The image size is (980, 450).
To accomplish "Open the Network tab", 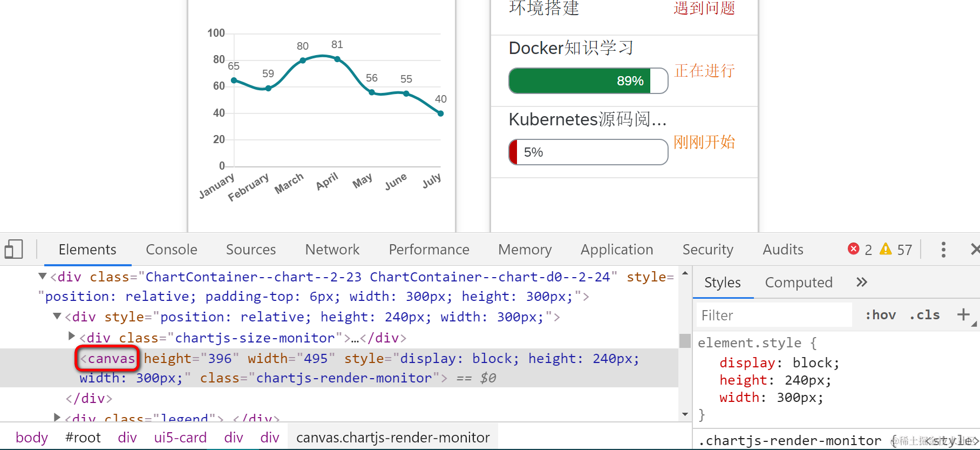I will (332, 250).
